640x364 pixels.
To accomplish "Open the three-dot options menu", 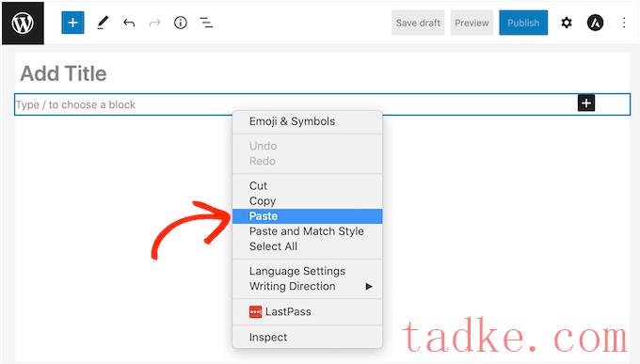I will pos(624,23).
